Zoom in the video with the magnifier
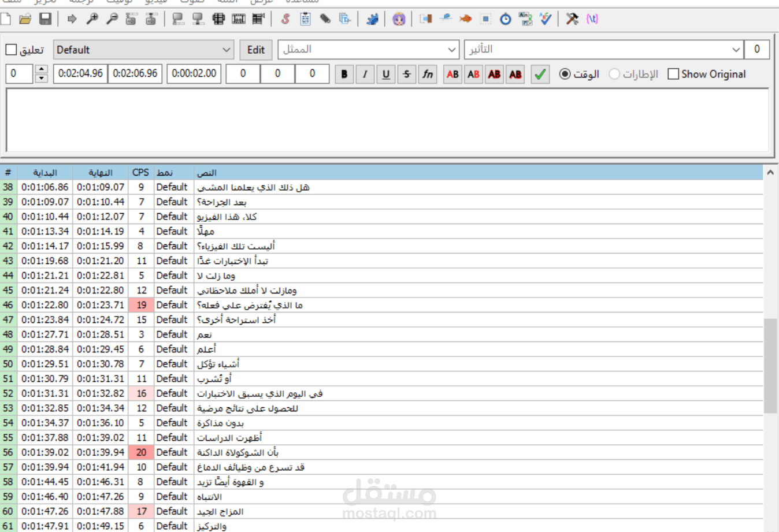This screenshot has height=532, width=779. (x=92, y=19)
